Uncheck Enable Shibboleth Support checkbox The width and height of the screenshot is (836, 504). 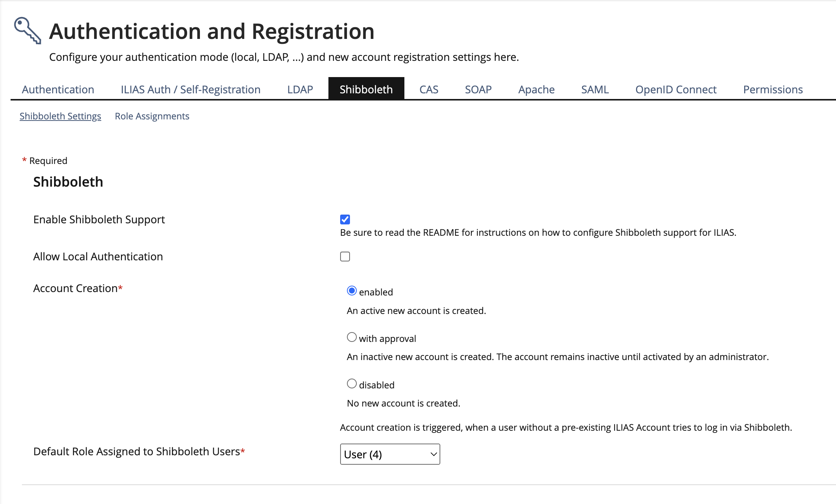345,220
